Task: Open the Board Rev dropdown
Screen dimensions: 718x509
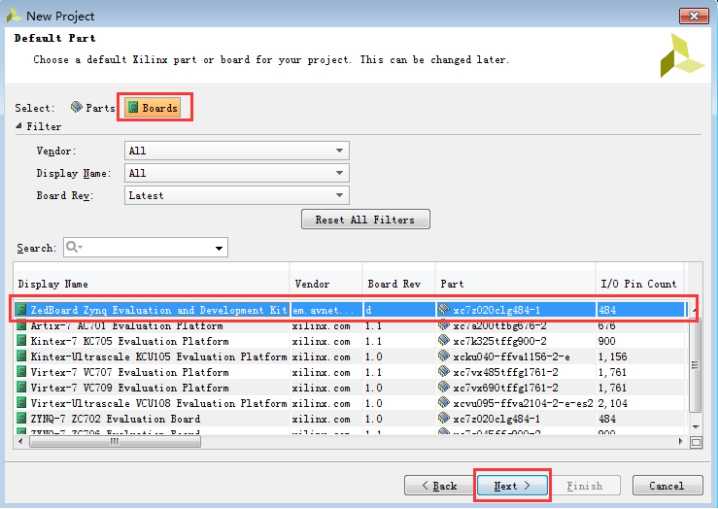Action: coord(237,195)
